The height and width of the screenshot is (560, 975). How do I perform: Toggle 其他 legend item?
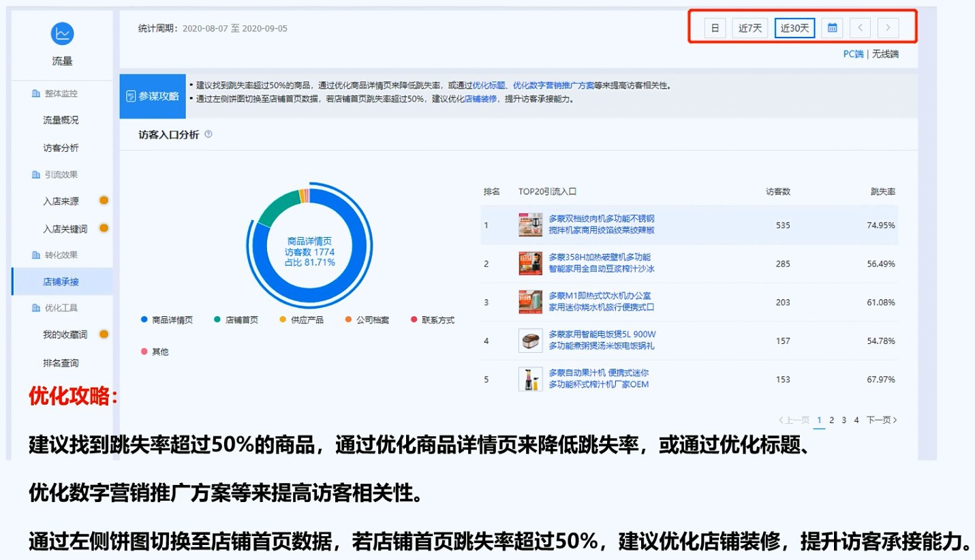(x=155, y=352)
